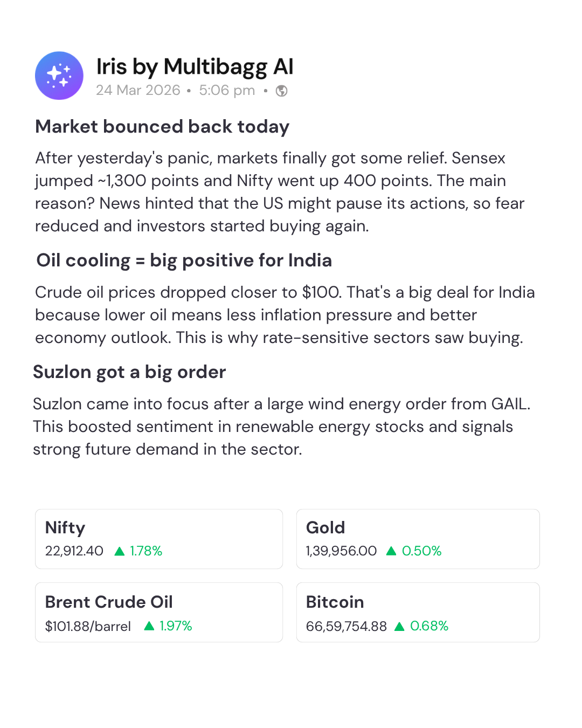Click the 5:06 pm timestamp
This screenshot has width=582, height=728.
coord(227,90)
